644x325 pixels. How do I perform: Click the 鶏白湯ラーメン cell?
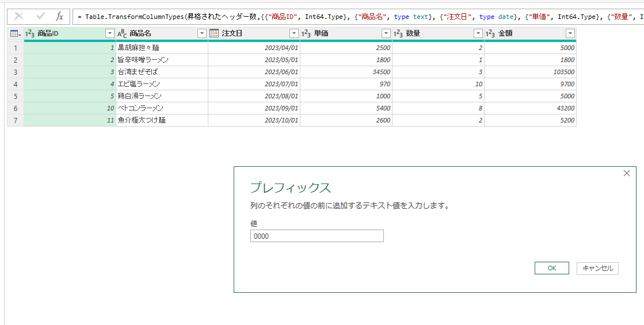point(162,96)
